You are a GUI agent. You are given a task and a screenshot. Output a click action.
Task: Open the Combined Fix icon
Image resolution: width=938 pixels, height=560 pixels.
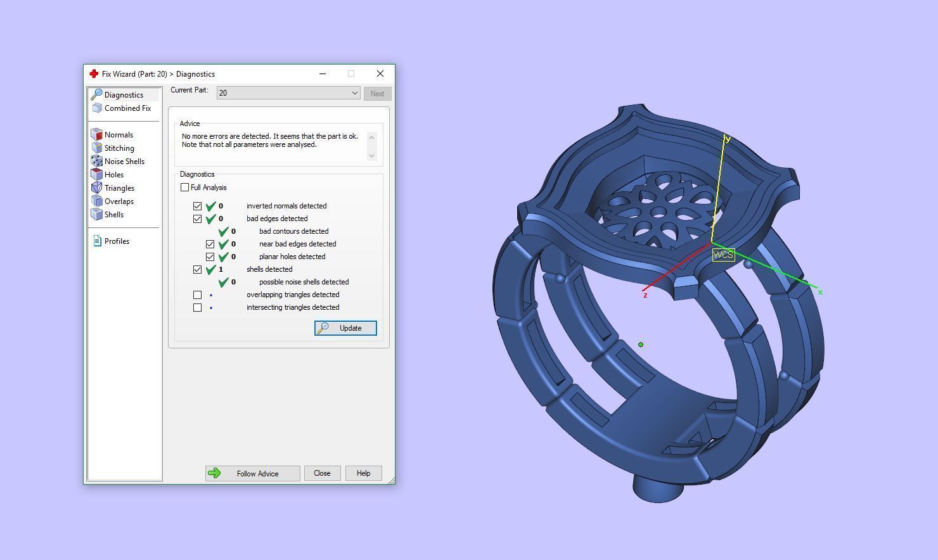97,108
